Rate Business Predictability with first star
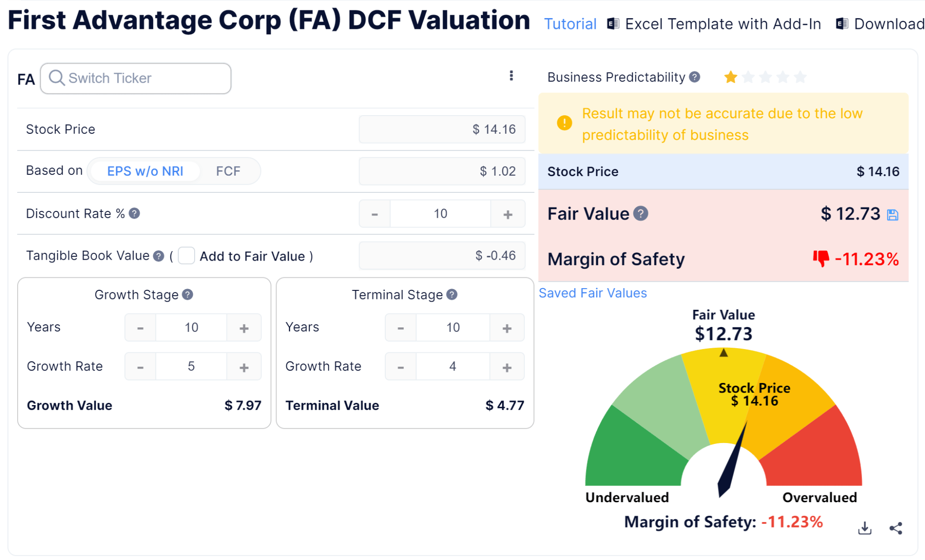The height and width of the screenshot is (560, 925). point(730,77)
